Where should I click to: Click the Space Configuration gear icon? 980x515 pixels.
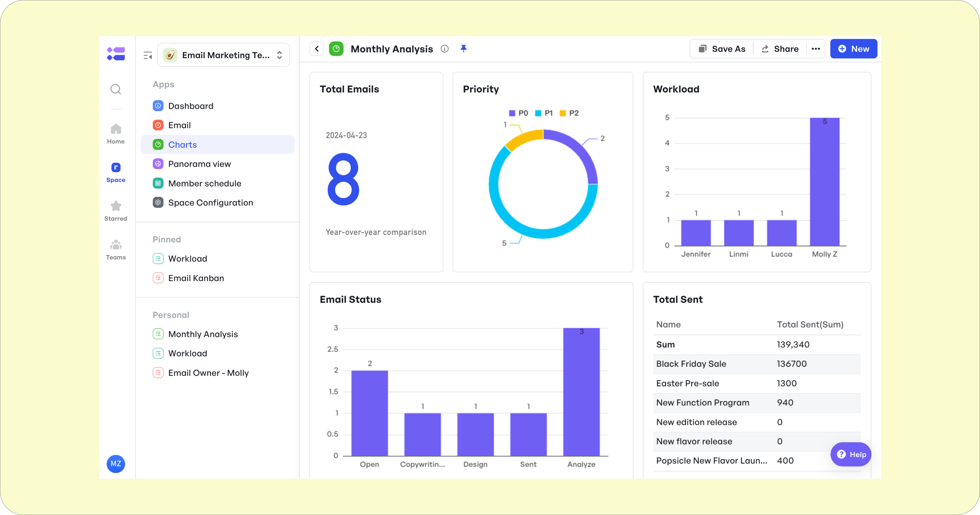[x=158, y=202]
